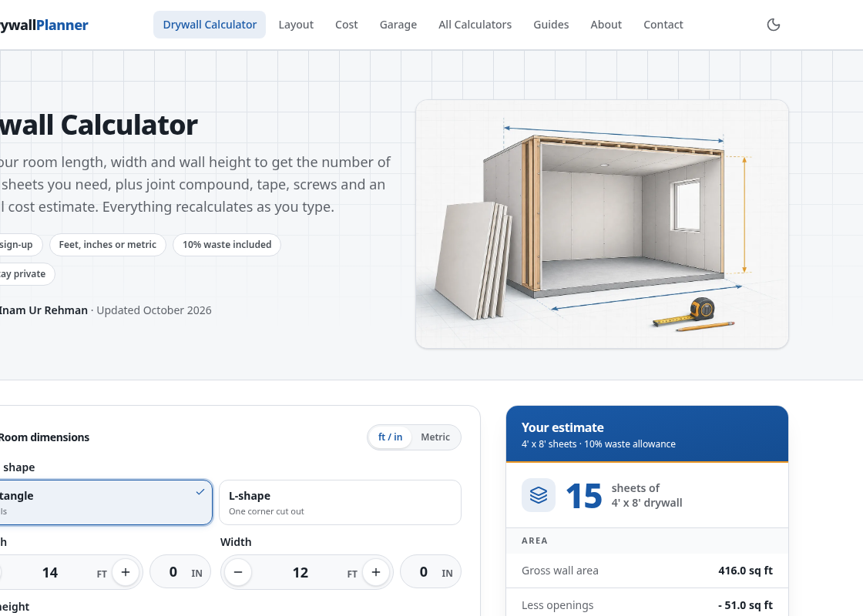The image size is (863, 616).
Task: Click the 'Less openings' label
Action: coord(558,605)
